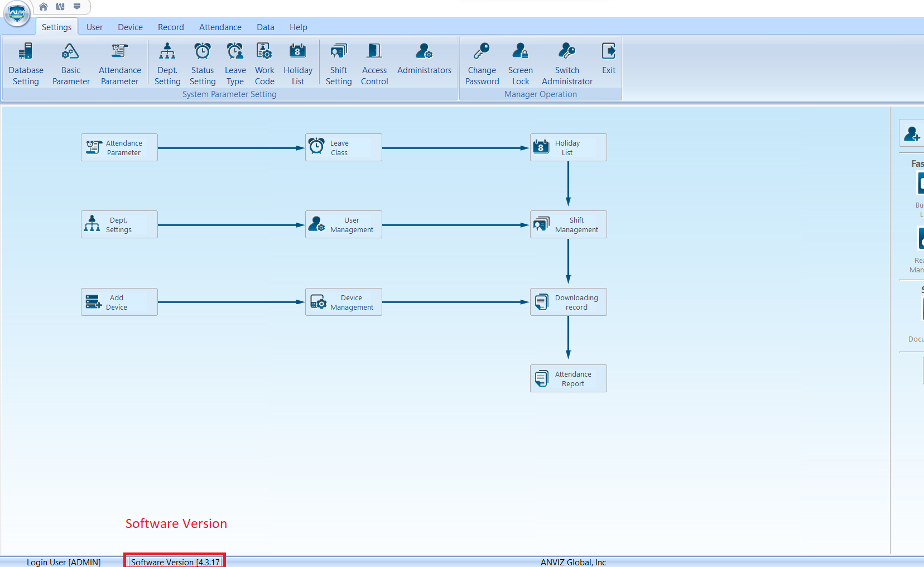Image resolution: width=924 pixels, height=567 pixels.
Task: Click Software Version in the status bar
Action: 174,561
